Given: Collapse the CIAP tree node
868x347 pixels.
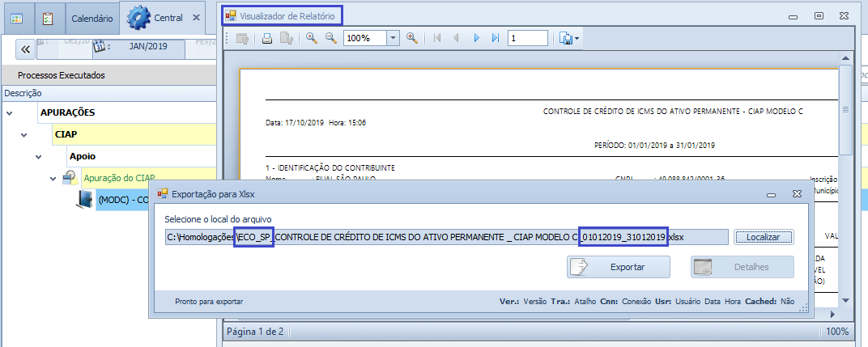Looking at the screenshot, I should [x=24, y=134].
